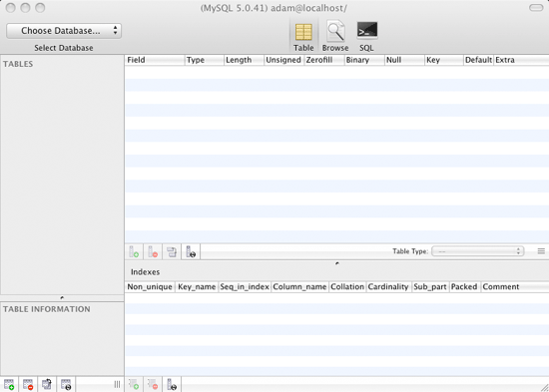Click the Key_name index column header

point(197,287)
